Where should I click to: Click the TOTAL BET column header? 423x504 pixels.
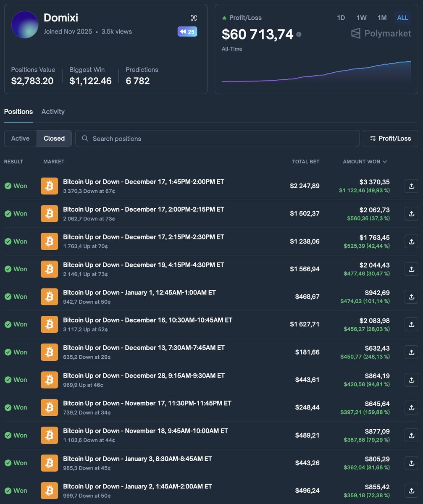click(306, 162)
